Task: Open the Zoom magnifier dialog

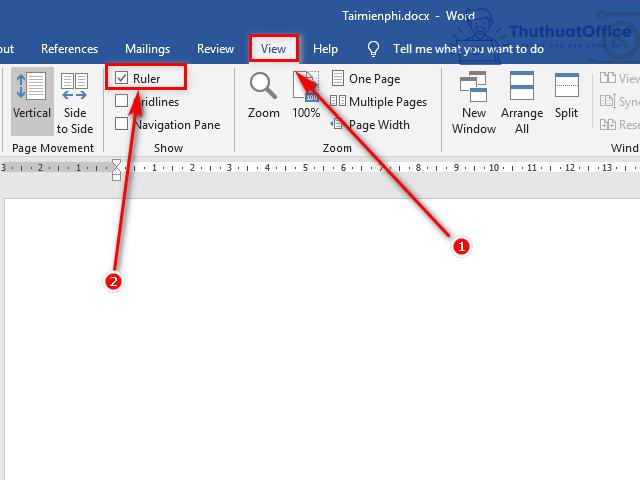Action: (264, 96)
